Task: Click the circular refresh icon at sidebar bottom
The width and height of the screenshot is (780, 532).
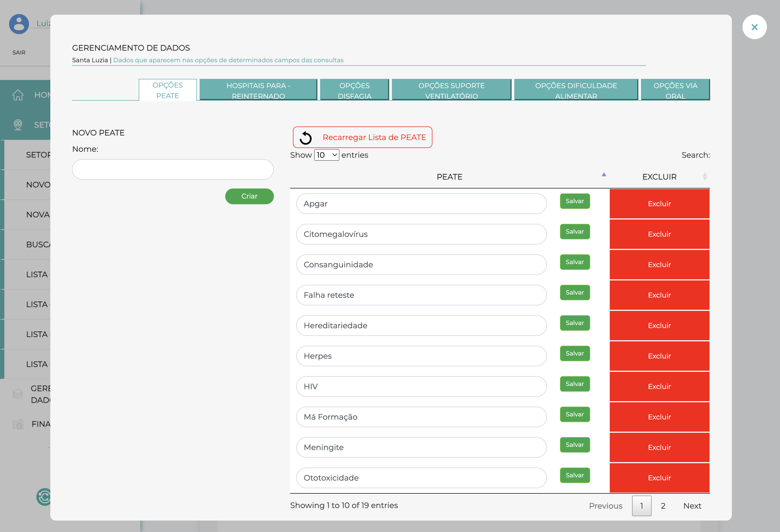Action: [x=44, y=497]
